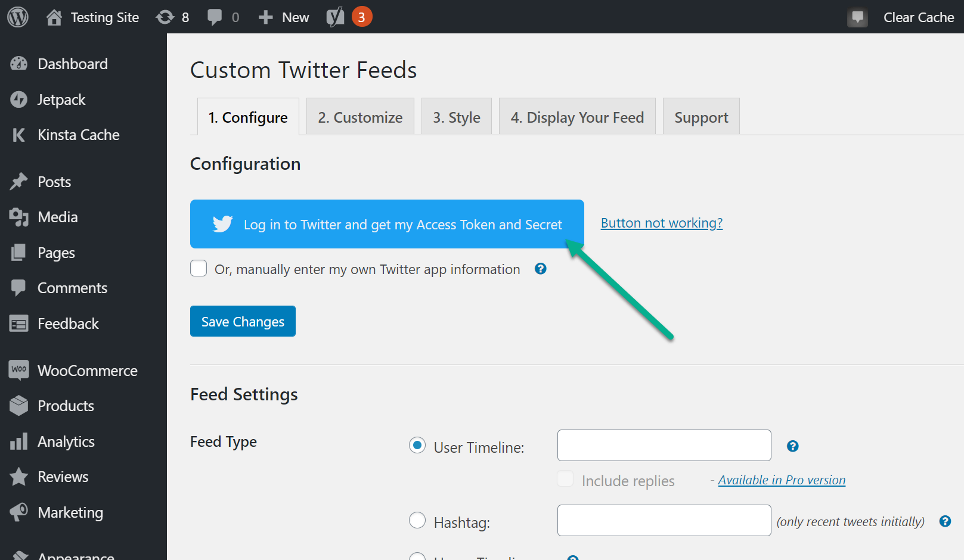Click the WordPress logo in the admin bar

[x=17, y=17]
